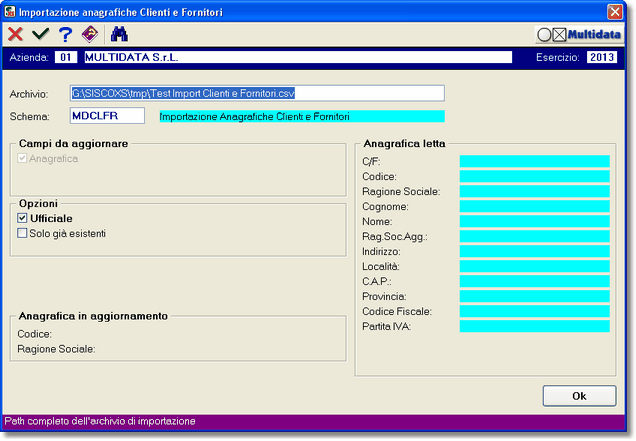Click the Ragione Sociale cyan field in Anagrafica letta
The image size is (636, 441).
tap(534, 191)
